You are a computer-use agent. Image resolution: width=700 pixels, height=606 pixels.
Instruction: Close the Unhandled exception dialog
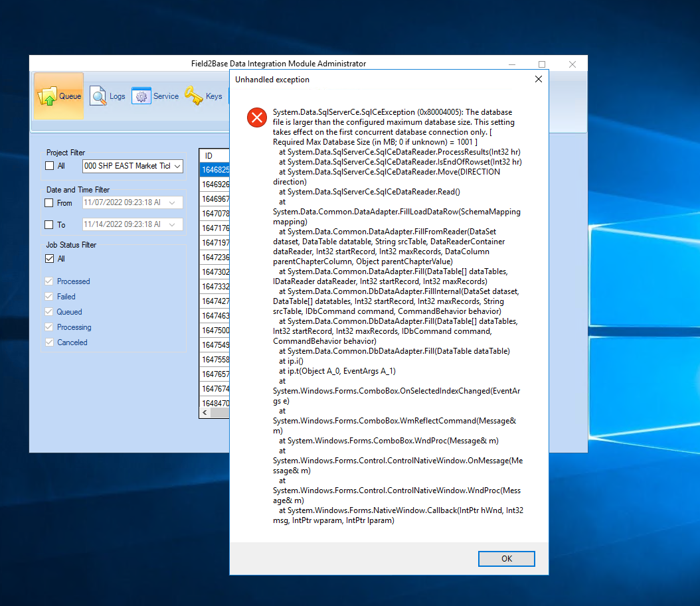point(539,79)
